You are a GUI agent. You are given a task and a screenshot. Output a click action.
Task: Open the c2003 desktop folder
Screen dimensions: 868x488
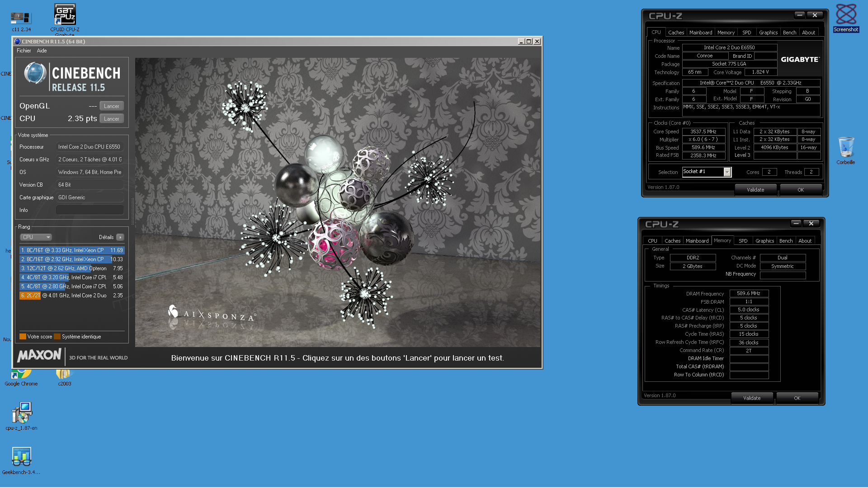(64, 378)
